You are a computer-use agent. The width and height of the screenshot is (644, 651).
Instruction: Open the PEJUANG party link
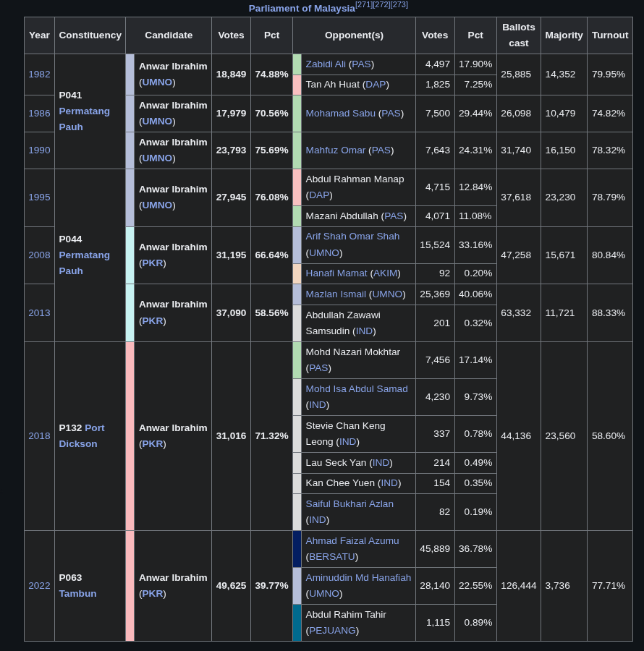click(x=333, y=631)
